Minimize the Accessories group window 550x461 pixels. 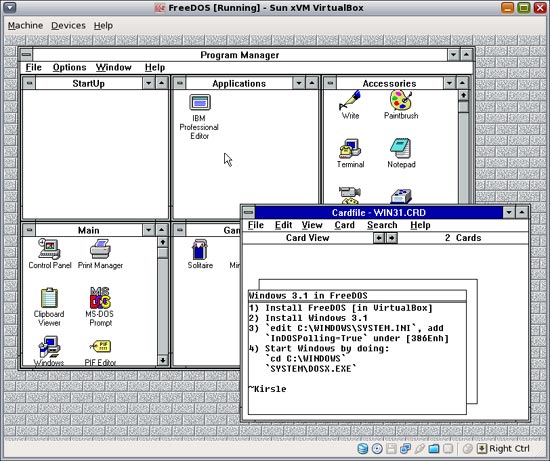(x=449, y=83)
